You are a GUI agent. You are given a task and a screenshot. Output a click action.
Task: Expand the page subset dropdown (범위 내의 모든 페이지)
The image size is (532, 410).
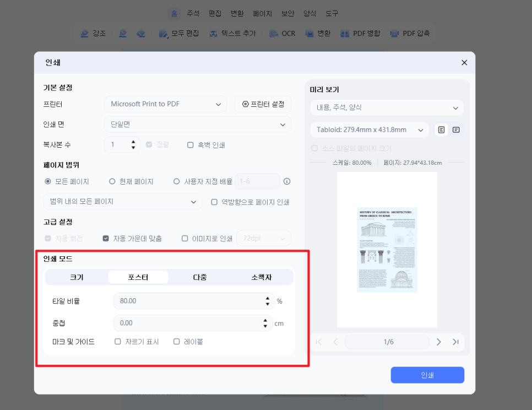point(122,202)
